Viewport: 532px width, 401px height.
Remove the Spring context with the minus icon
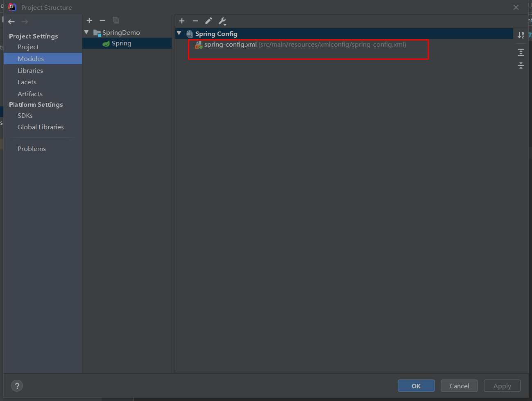[195, 21]
